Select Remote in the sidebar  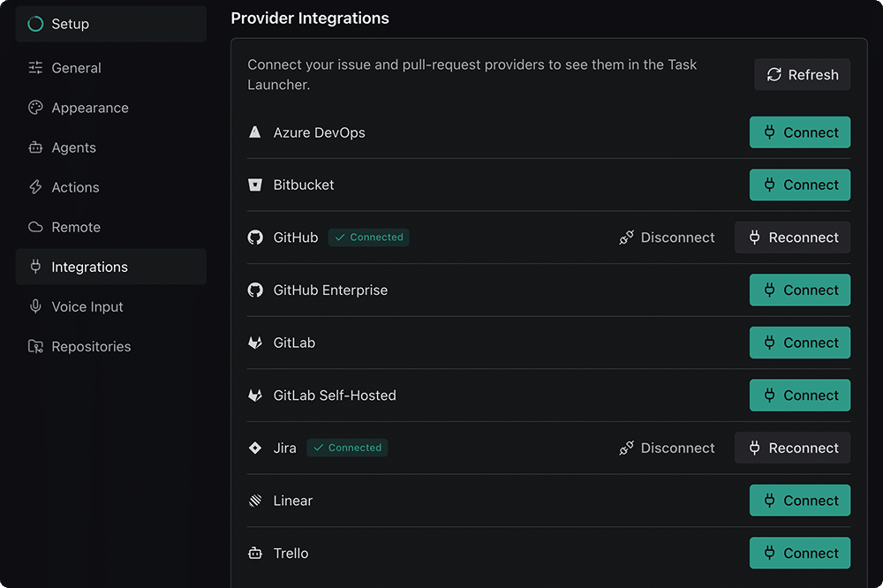click(x=111, y=227)
